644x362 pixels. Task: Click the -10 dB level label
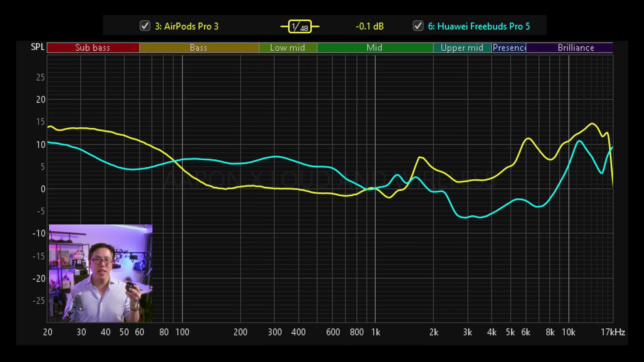point(39,233)
